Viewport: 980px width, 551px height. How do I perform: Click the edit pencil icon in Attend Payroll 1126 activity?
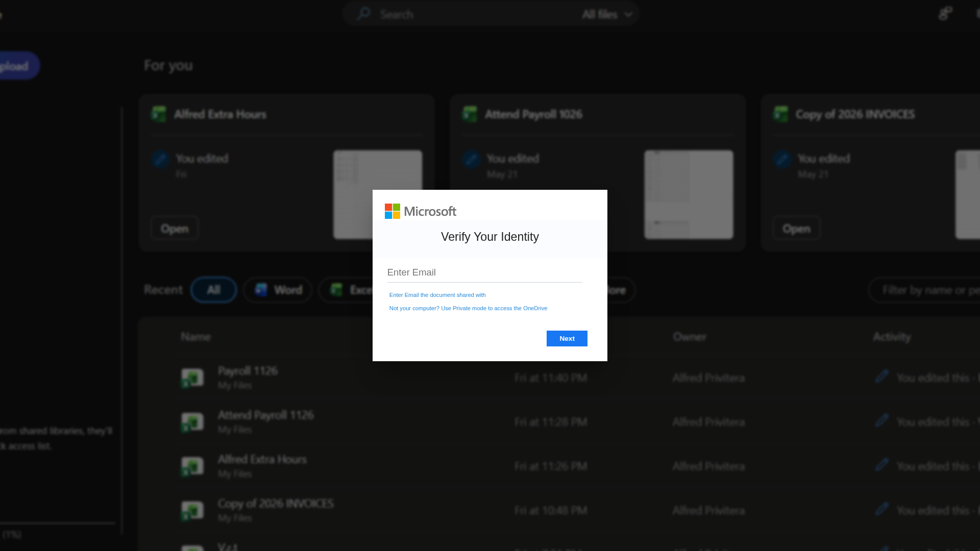(x=882, y=420)
